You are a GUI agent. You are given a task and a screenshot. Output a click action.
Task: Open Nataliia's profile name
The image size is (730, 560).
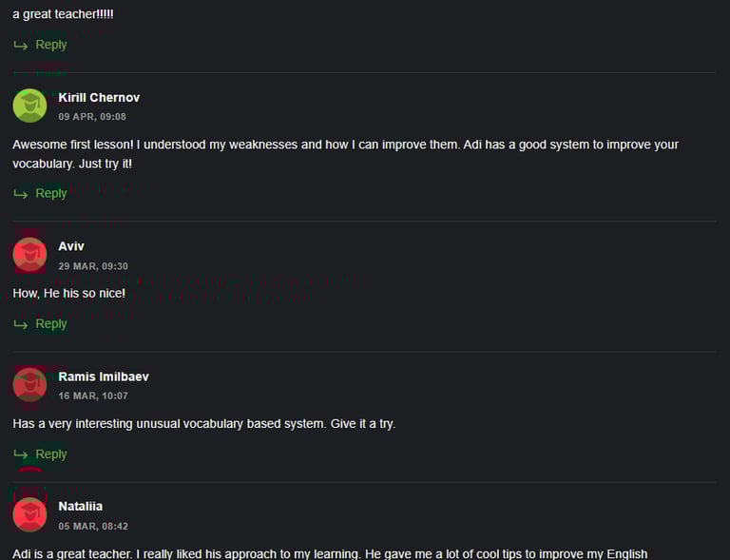coord(81,506)
